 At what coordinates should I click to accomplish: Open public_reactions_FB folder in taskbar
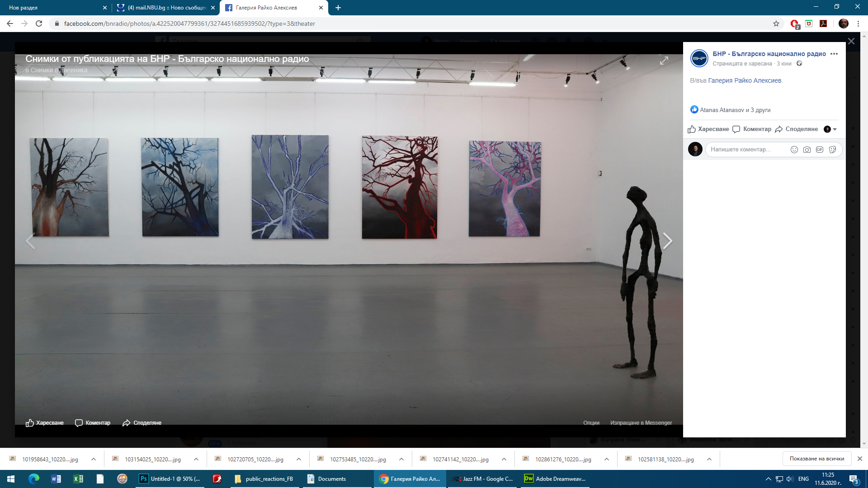[264, 479]
